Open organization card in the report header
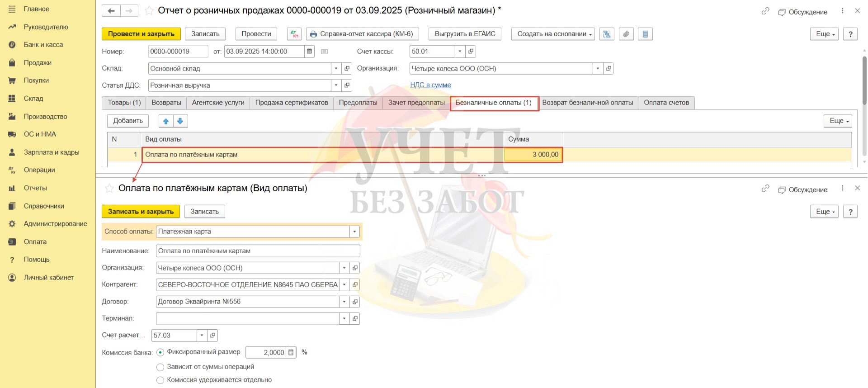 coord(609,69)
